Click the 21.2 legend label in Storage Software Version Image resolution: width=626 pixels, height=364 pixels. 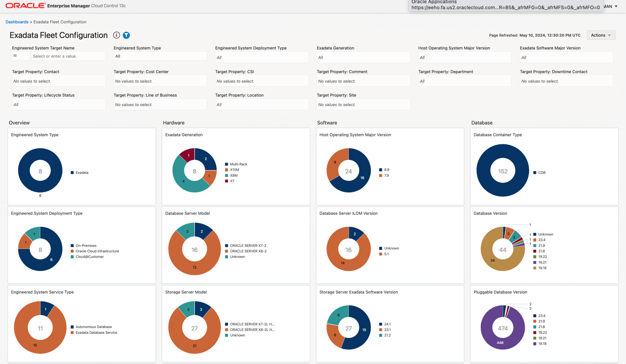coord(387,335)
